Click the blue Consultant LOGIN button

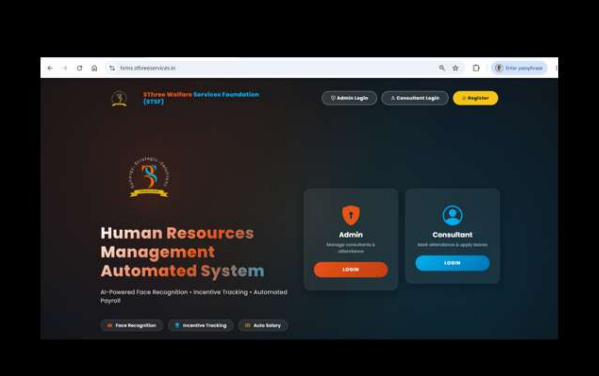tap(452, 263)
